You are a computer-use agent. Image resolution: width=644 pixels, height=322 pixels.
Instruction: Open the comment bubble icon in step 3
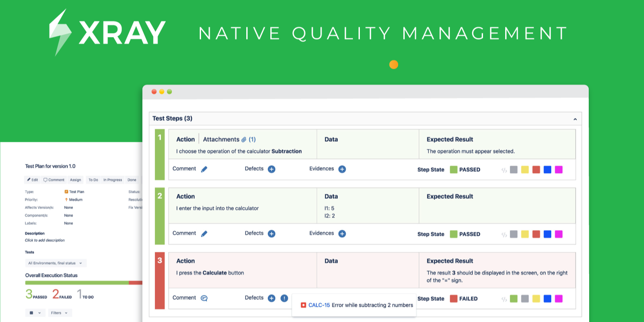204,298
